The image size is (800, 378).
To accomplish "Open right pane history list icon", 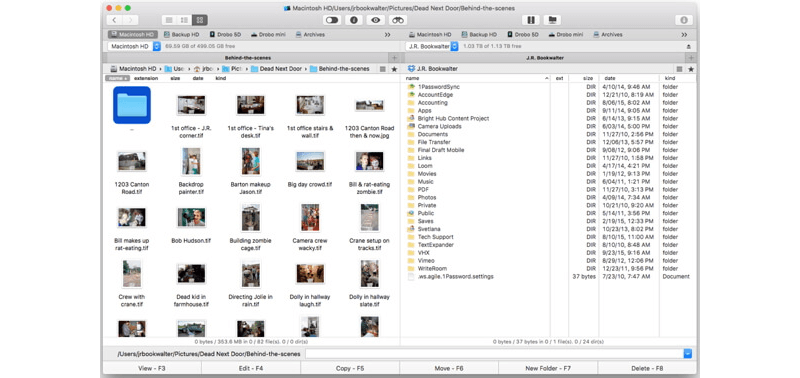I will click(680, 69).
